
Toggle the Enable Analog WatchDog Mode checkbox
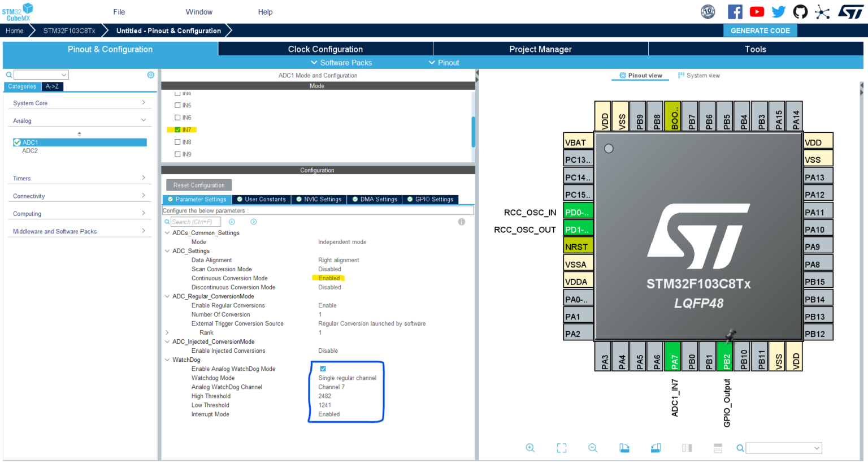pyautogui.click(x=323, y=368)
